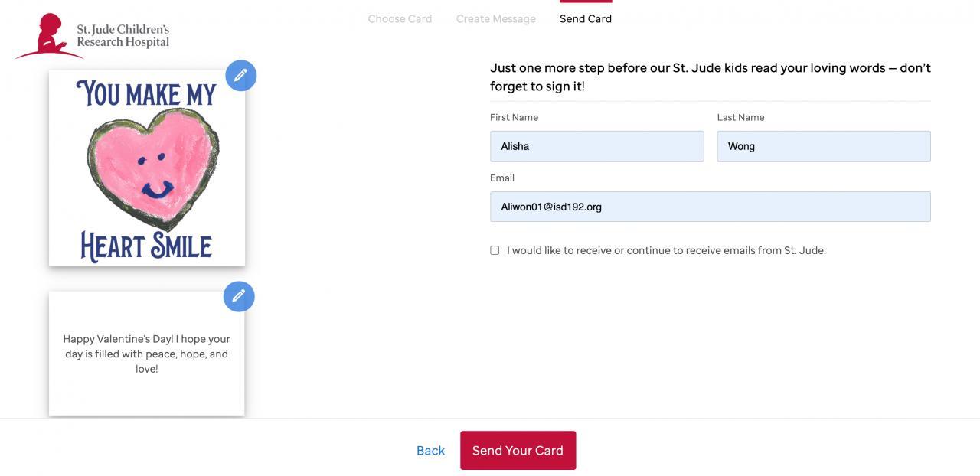Switch to the Choose Card step
Screen dimensions: 980x476
click(x=400, y=19)
